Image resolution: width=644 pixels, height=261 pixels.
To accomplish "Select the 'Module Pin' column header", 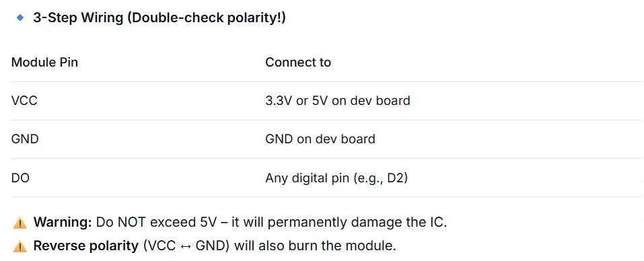I will pyautogui.click(x=45, y=63).
